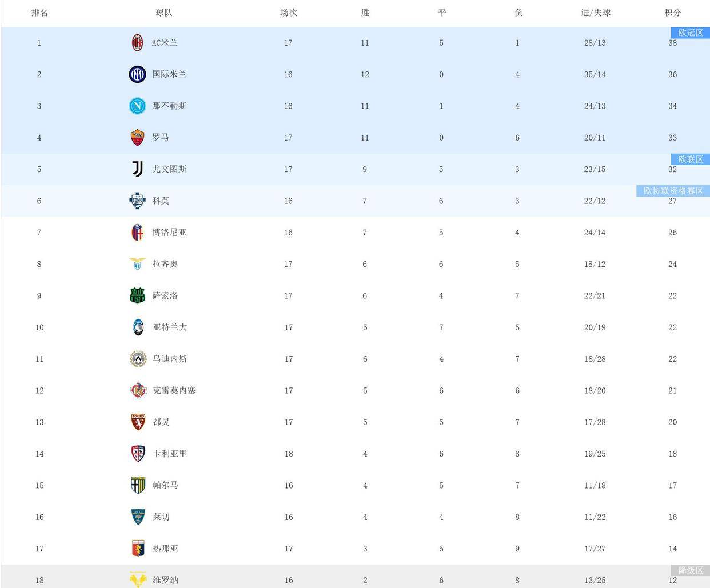Click the Torino club crest

click(x=138, y=422)
